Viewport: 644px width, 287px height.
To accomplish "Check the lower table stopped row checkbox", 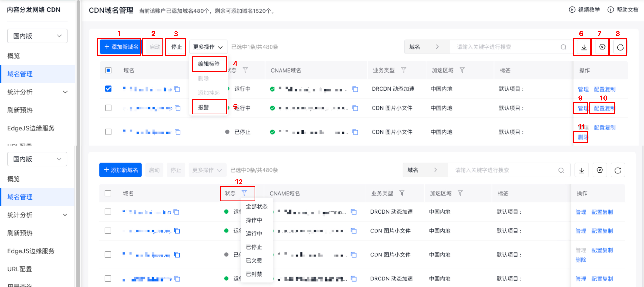I will (108, 255).
